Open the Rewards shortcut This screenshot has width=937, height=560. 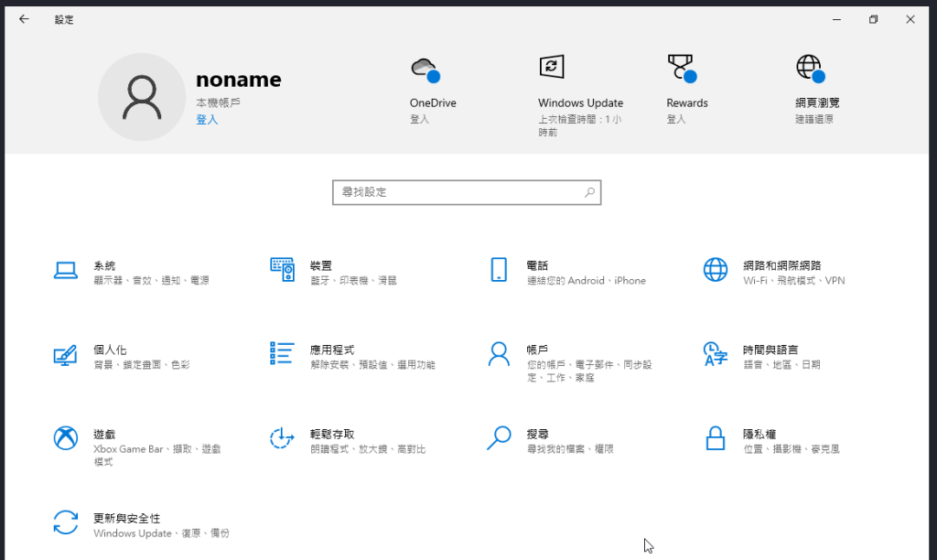681,70
